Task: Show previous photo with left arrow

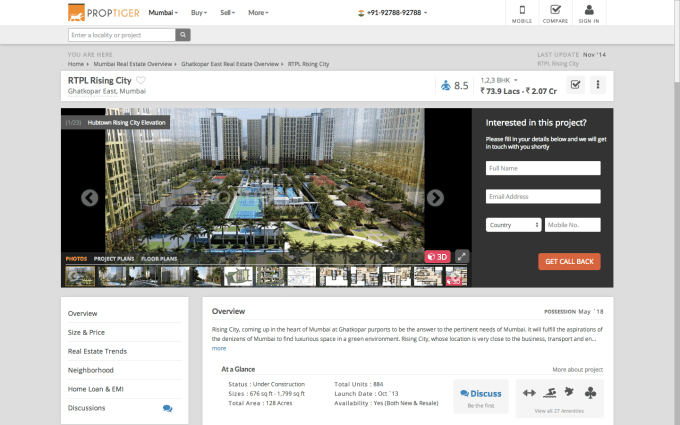Action: click(x=89, y=198)
